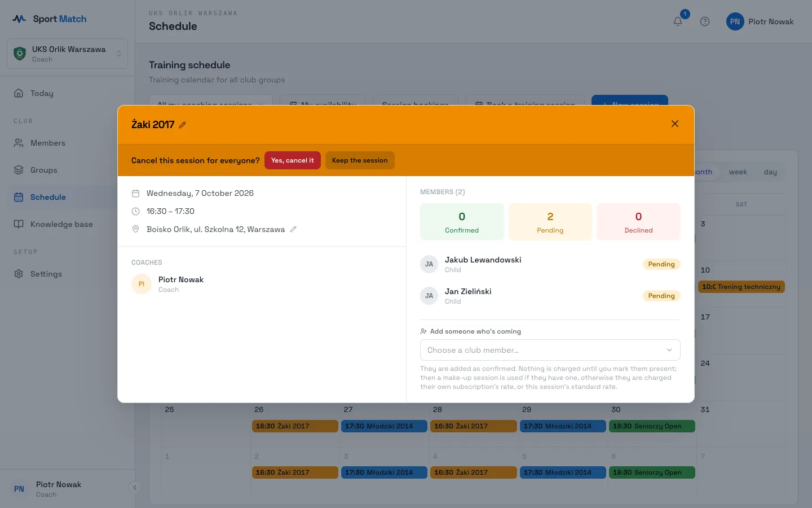
Task: Expand the UKS Orlik Warszawa club switcher
Action: tap(68, 54)
